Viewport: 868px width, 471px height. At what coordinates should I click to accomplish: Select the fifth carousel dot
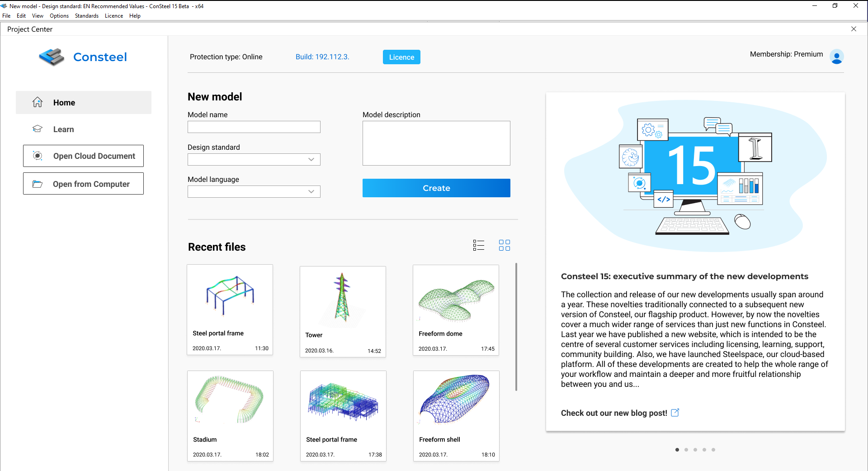(x=713, y=450)
